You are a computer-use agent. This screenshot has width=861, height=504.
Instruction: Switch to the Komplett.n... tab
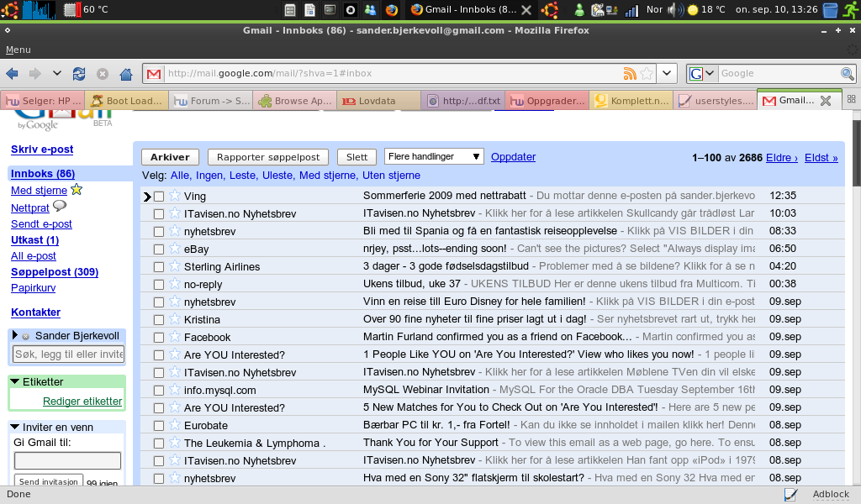[x=631, y=100]
